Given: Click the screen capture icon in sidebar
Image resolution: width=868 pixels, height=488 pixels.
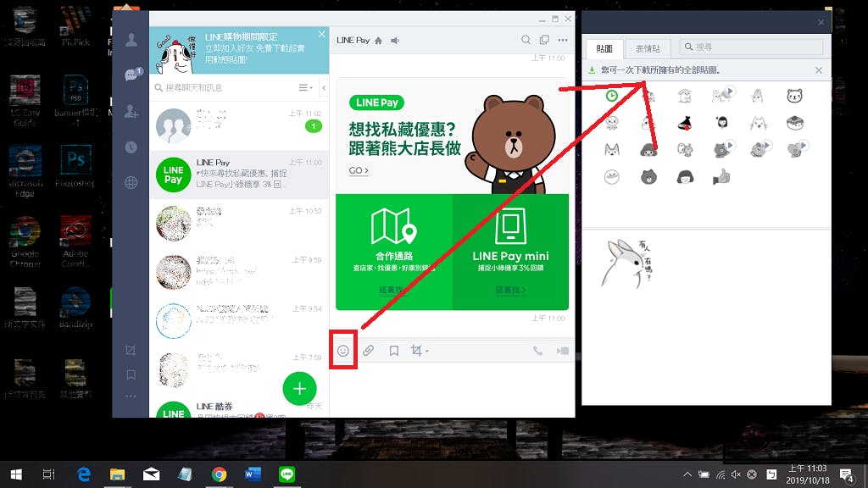Looking at the screenshot, I should [131, 350].
